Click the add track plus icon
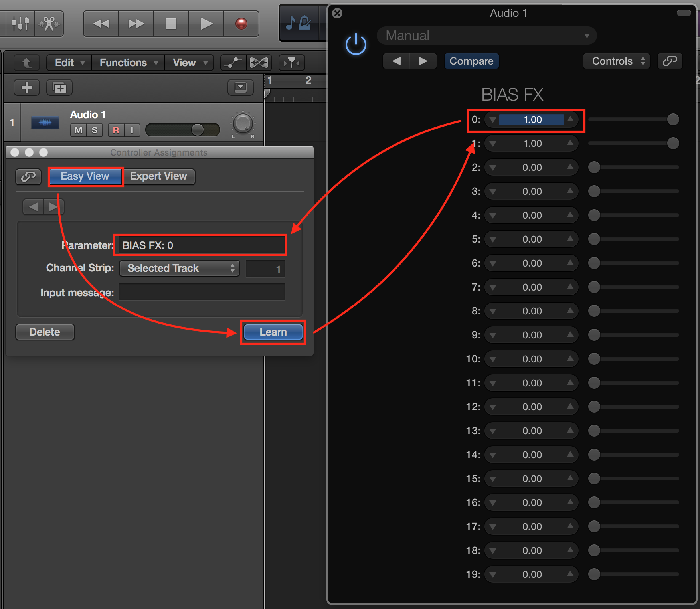Image resolution: width=700 pixels, height=609 pixels. pos(26,87)
